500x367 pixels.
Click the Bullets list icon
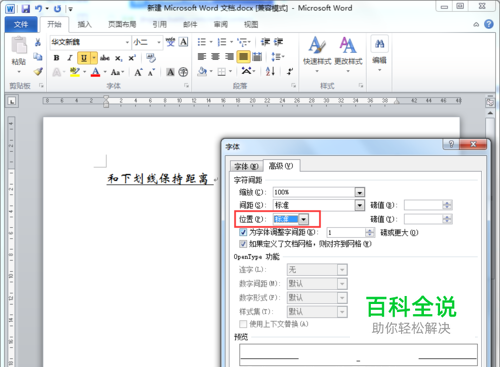tap(202, 42)
